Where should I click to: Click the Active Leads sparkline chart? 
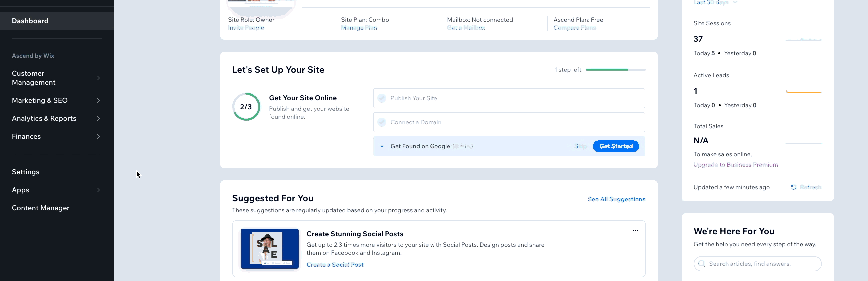coord(803,92)
